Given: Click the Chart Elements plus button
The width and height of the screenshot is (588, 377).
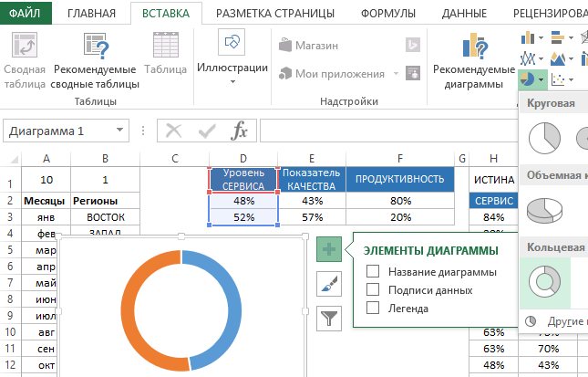Looking at the screenshot, I should pyautogui.click(x=329, y=249).
